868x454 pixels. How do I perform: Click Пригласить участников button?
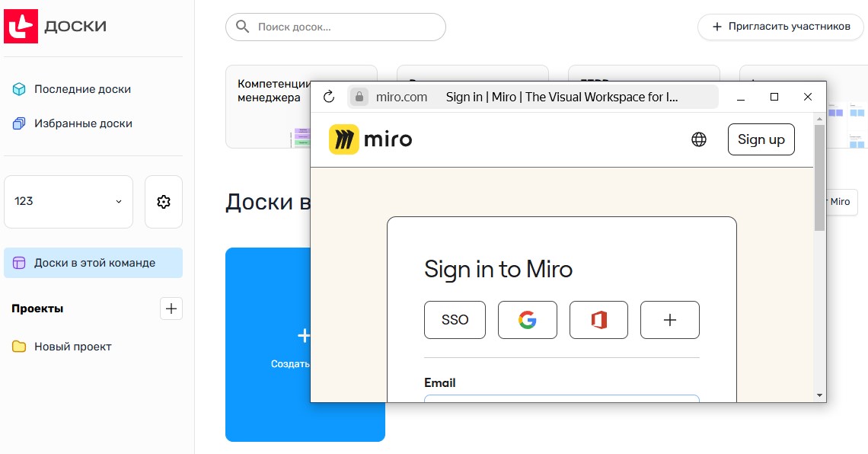click(x=780, y=27)
